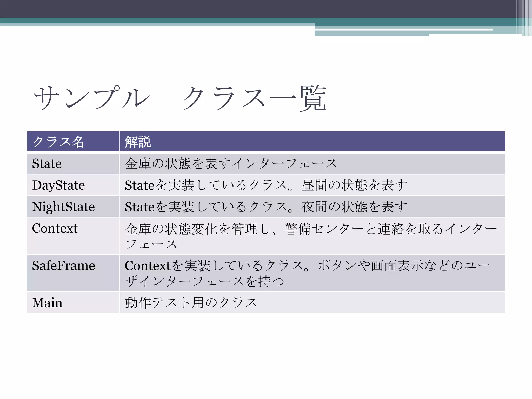Select the State class name cell

pos(73,164)
